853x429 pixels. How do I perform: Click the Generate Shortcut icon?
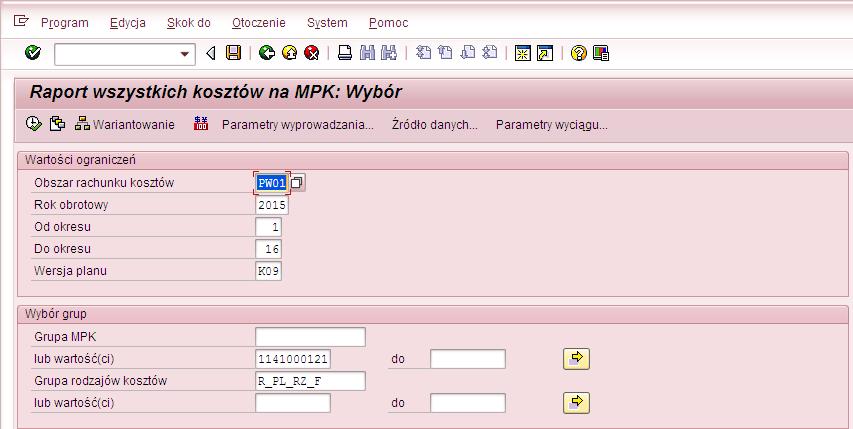545,53
